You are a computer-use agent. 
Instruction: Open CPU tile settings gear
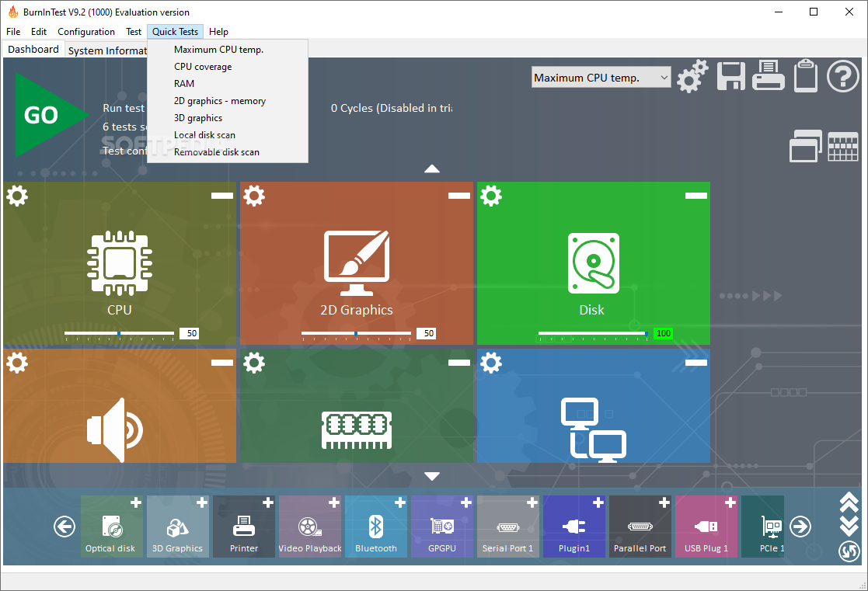click(x=17, y=196)
